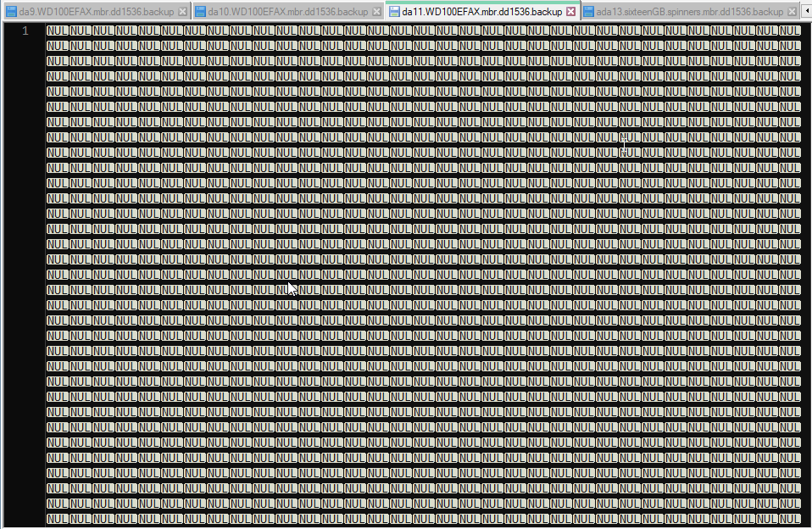This screenshot has width=812, height=529.
Task: Switch to da10.WD100EFAX.mbr.dd1536.backup tab
Action: point(288,11)
